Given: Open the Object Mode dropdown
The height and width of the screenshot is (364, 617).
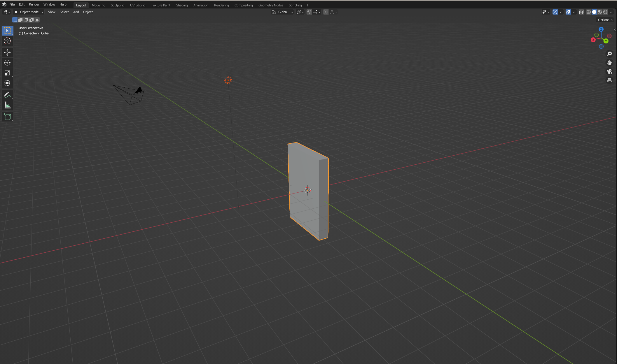Looking at the screenshot, I should click(x=29, y=12).
